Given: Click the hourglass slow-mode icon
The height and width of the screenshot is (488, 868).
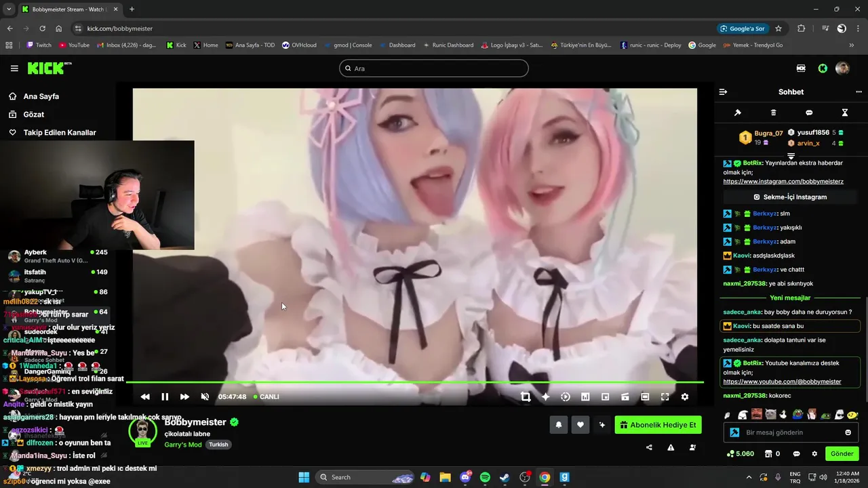Looking at the screenshot, I should click(x=845, y=113).
